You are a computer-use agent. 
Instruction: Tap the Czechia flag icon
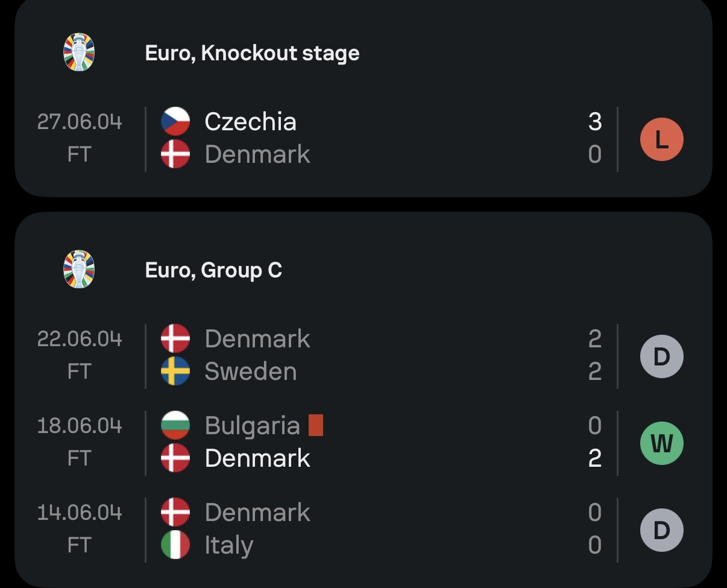click(x=175, y=122)
